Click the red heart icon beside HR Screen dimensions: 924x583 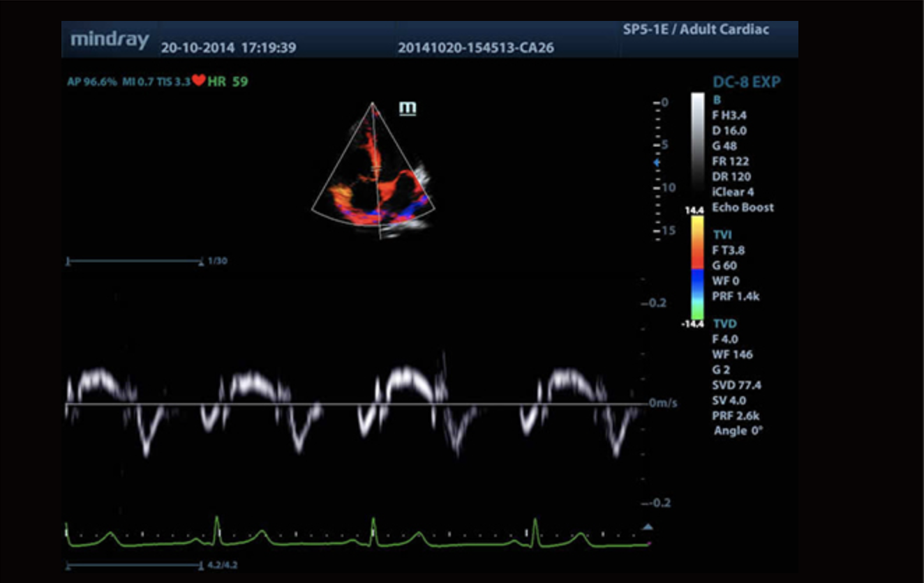[199, 80]
